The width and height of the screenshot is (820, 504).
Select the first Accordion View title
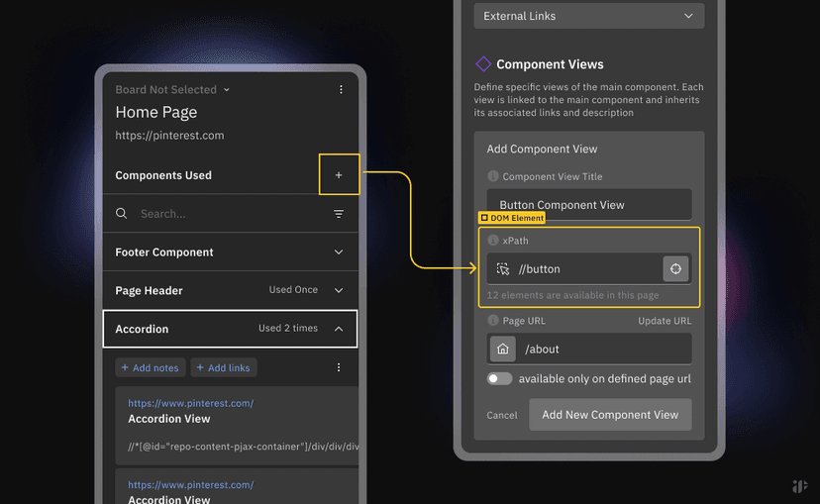(169, 419)
